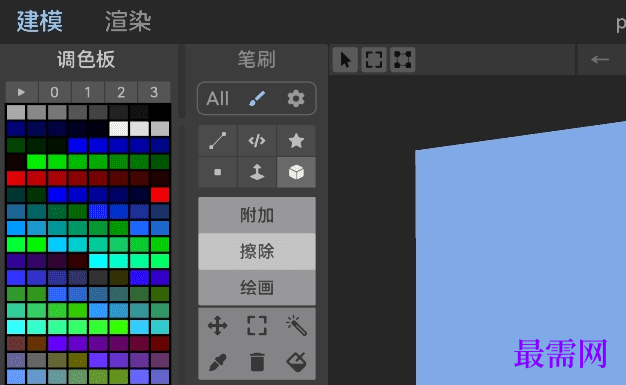Click the trash delete tool
Screen dimensions: 626x385
[x=257, y=362]
